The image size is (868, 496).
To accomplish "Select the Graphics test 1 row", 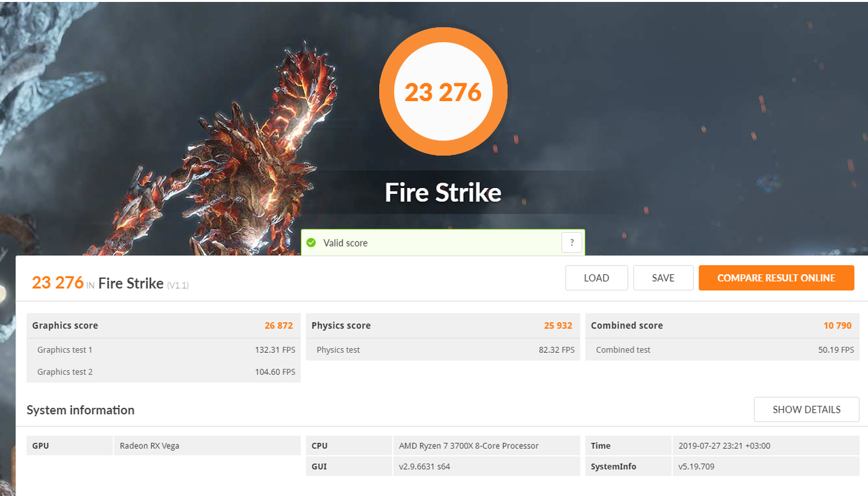I will [x=163, y=349].
